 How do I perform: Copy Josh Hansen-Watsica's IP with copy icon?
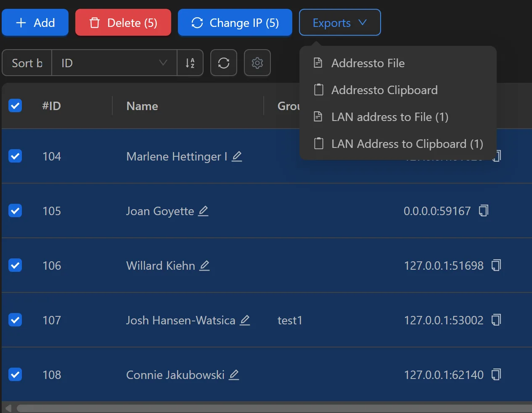[496, 320]
